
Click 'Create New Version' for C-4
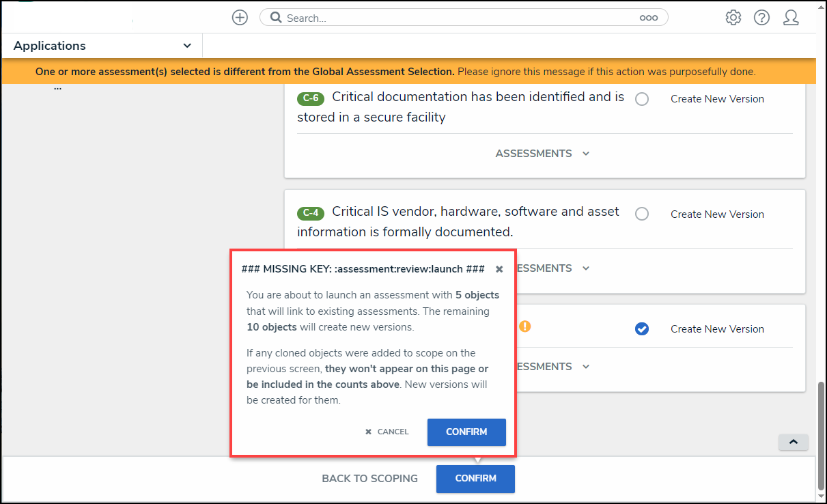(x=717, y=214)
